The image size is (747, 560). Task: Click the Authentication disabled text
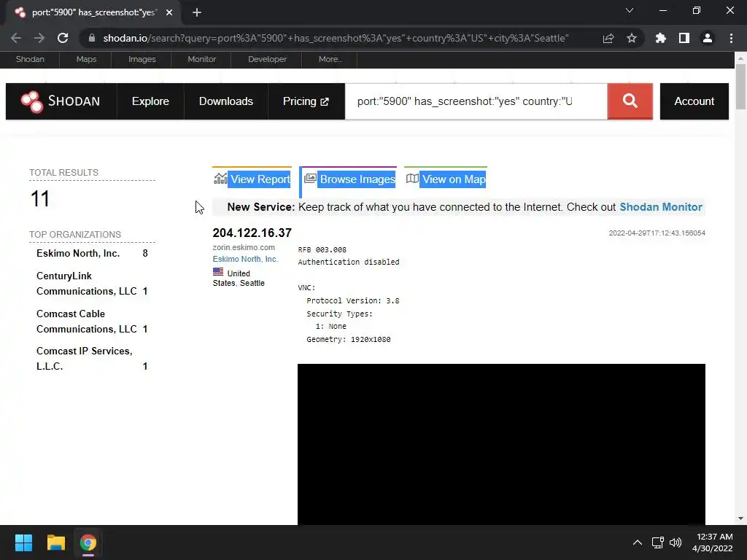point(349,262)
